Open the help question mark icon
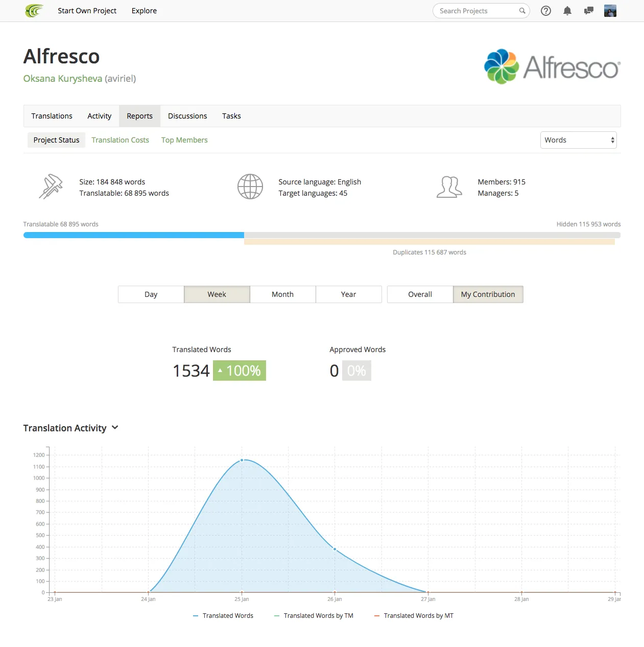644x647 pixels. (546, 11)
